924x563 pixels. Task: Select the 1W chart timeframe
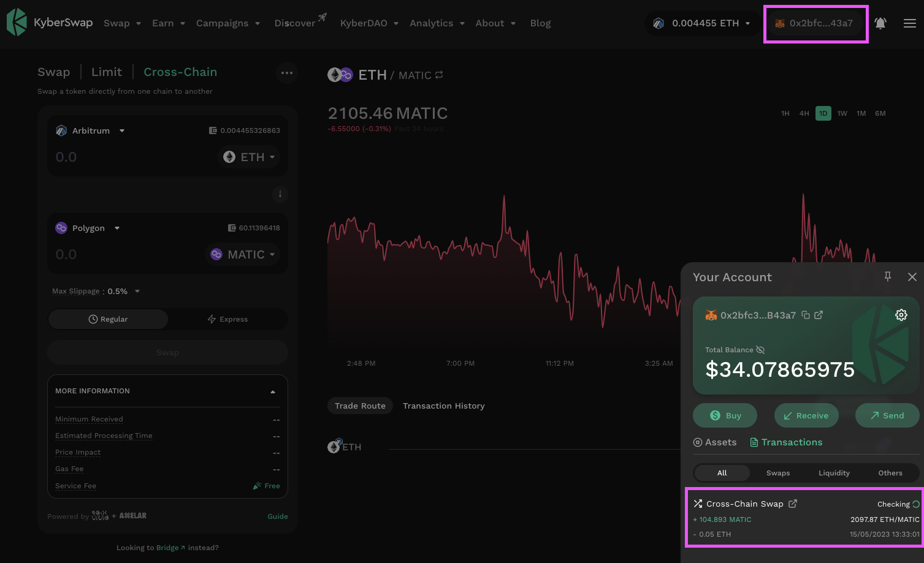(x=842, y=113)
